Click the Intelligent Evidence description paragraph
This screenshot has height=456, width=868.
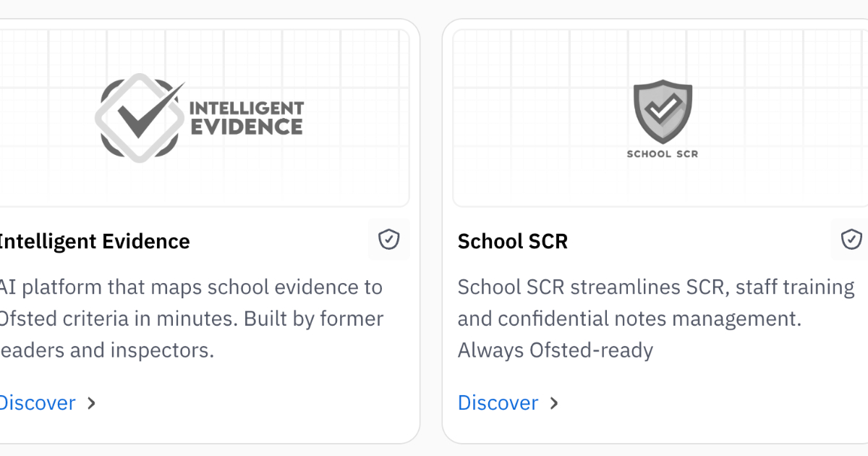point(191,318)
